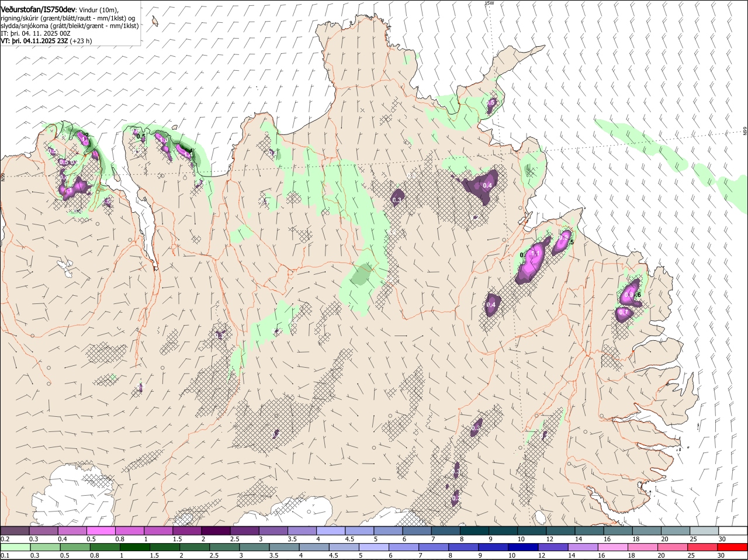The image size is (748, 560).
Task: Select the upper legend swatch starting at 3.5
Action: point(302,530)
